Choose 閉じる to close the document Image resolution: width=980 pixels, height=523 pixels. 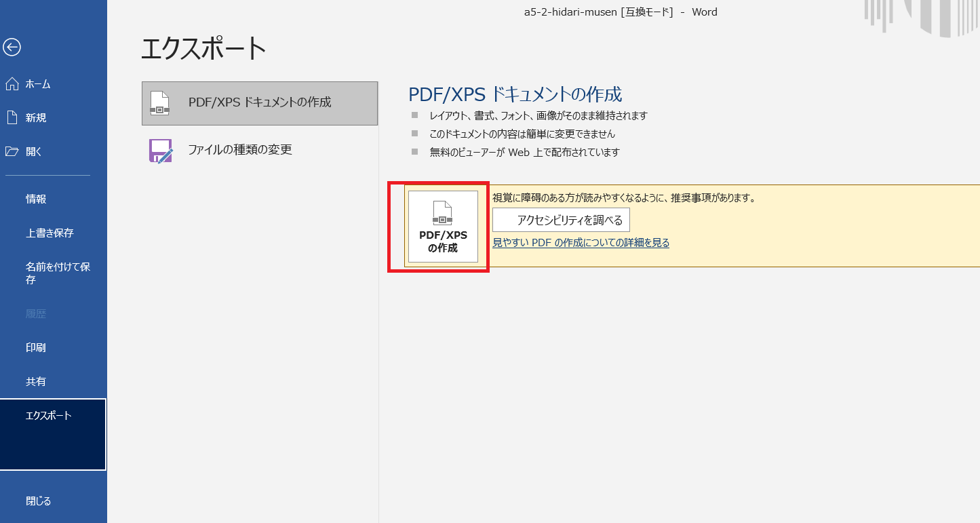[x=39, y=501]
